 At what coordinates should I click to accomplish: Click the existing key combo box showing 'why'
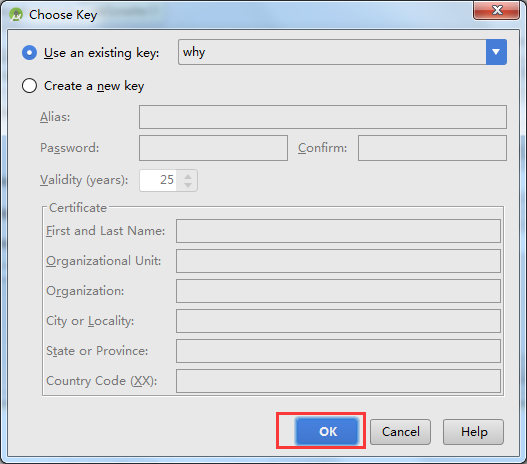point(342,52)
